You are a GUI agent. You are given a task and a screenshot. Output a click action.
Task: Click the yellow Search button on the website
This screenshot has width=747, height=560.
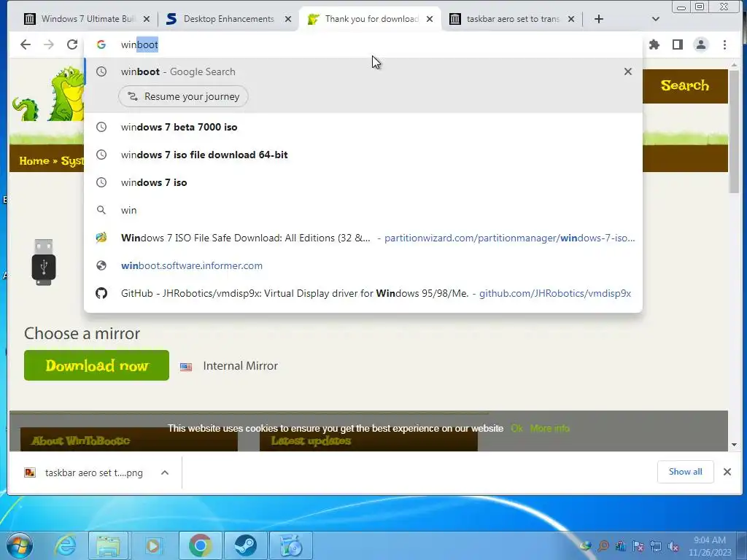(x=684, y=86)
